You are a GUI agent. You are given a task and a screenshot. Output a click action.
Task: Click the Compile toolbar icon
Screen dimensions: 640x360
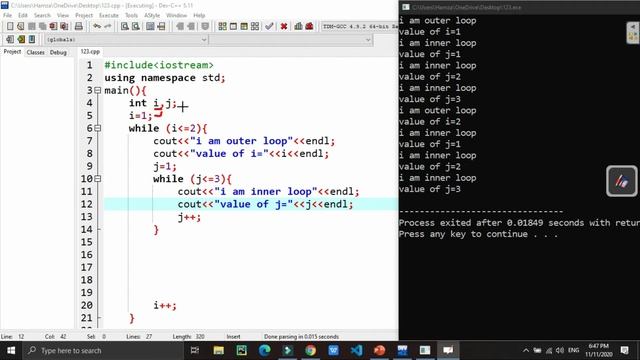(x=222, y=27)
